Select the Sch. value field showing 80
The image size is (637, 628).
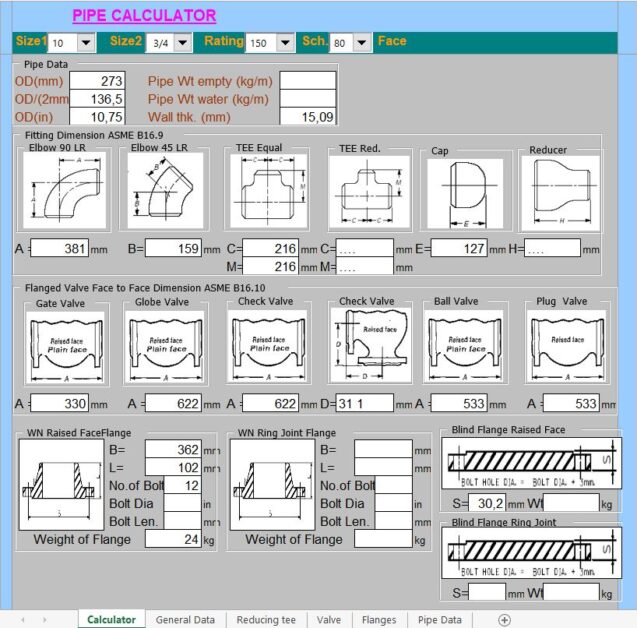(342, 43)
